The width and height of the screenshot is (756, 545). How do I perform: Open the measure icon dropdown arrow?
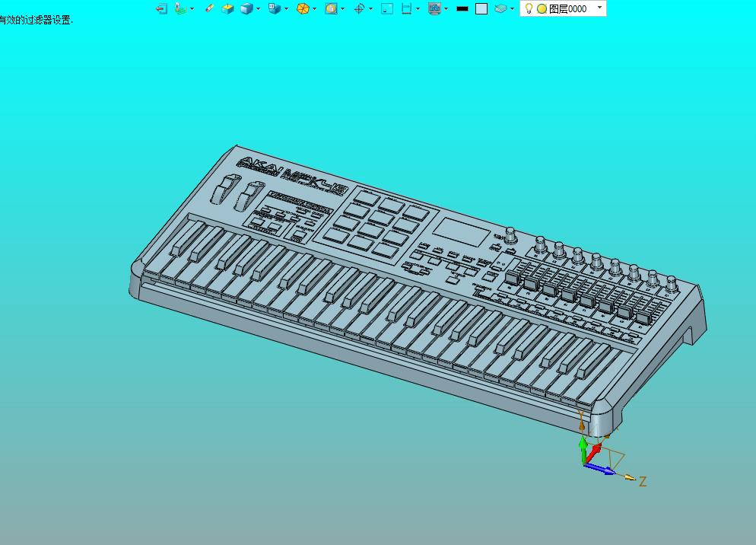418,8
